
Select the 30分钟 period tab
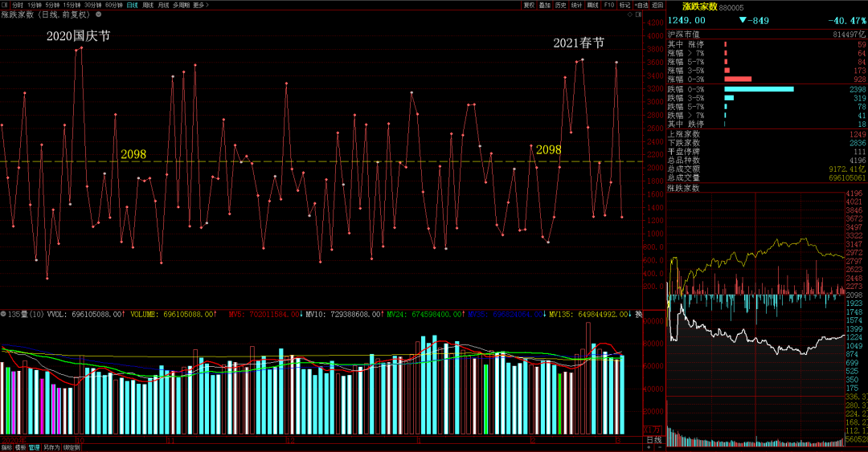pos(92,5)
